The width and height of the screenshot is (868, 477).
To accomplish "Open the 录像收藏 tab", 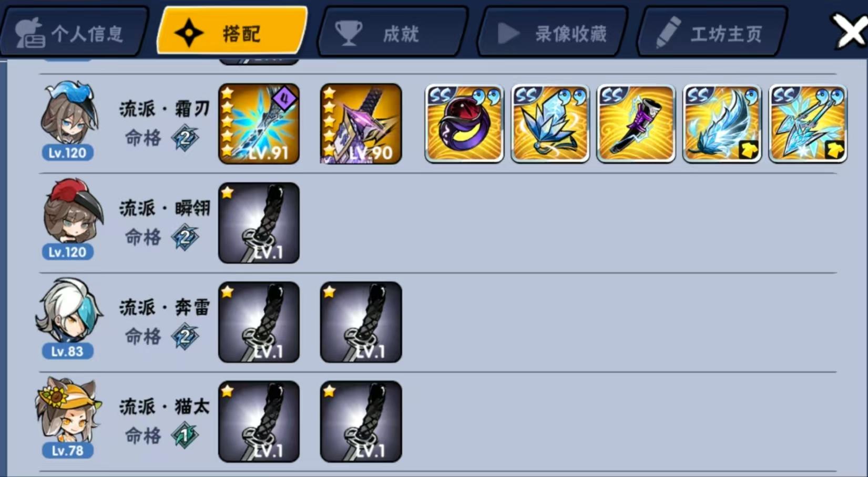I will tap(552, 33).
